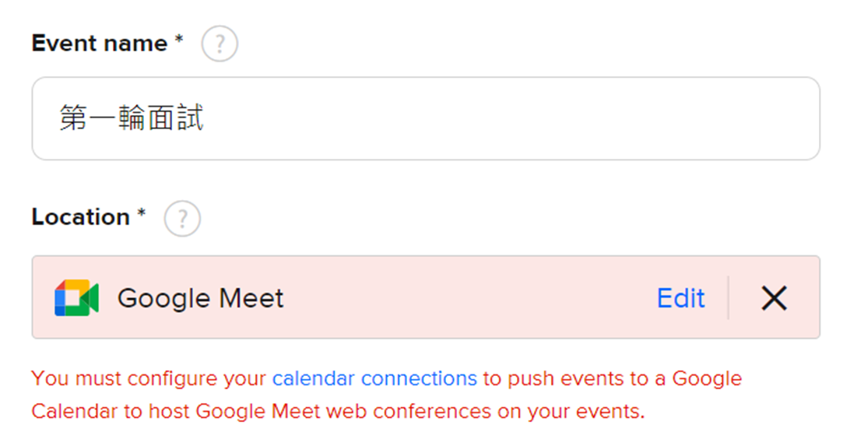
Task: Click the Event name field label
Action: (x=100, y=43)
